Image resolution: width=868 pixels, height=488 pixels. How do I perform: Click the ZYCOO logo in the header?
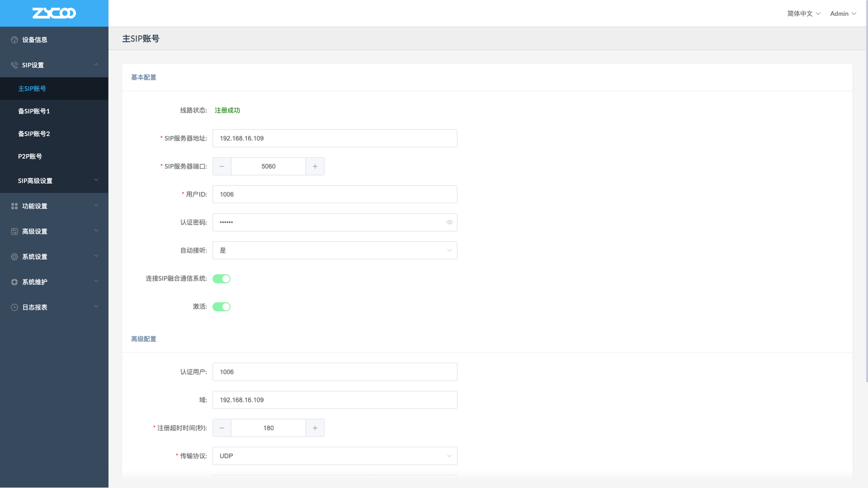pos(54,13)
